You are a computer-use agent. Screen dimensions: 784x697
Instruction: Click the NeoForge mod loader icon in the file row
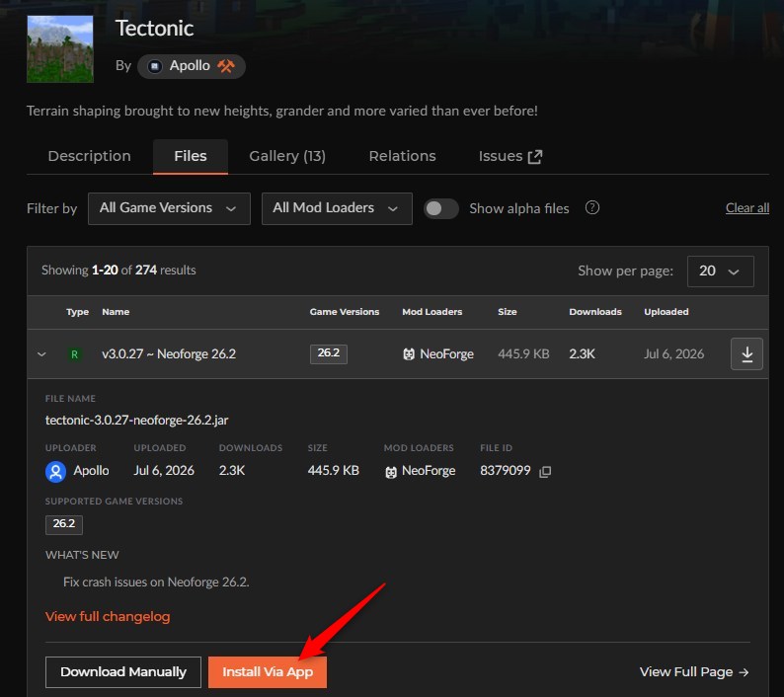[409, 354]
